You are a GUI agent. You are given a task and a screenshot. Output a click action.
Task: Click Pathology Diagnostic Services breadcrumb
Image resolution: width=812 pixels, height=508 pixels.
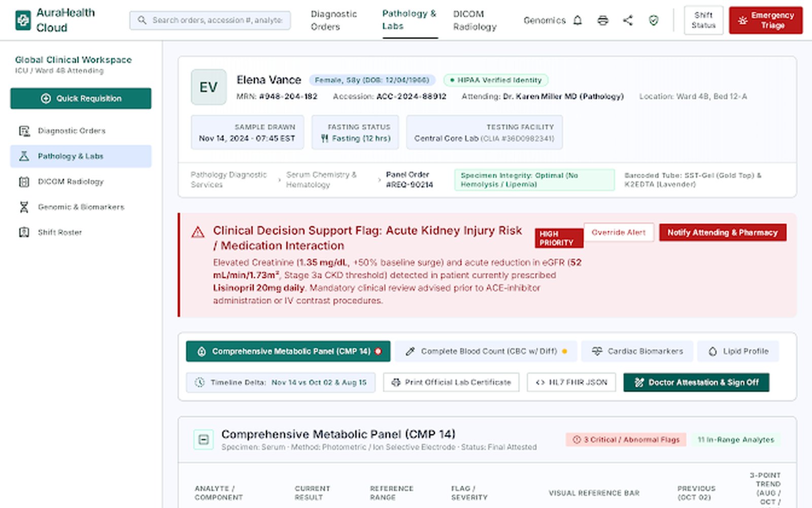click(x=229, y=180)
